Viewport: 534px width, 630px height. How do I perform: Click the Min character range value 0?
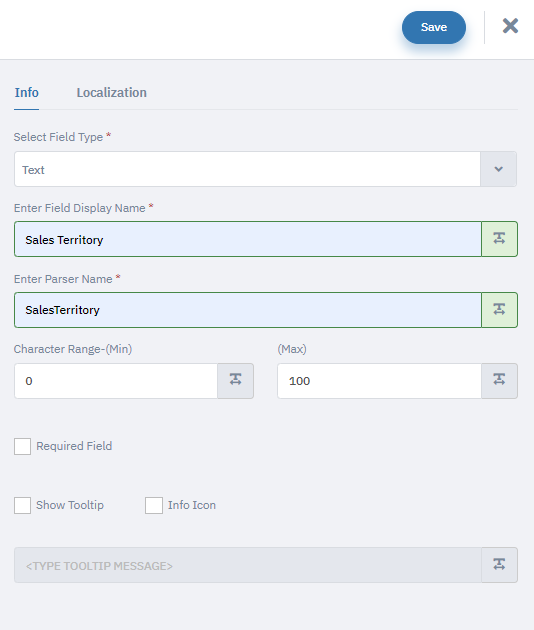pos(116,381)
